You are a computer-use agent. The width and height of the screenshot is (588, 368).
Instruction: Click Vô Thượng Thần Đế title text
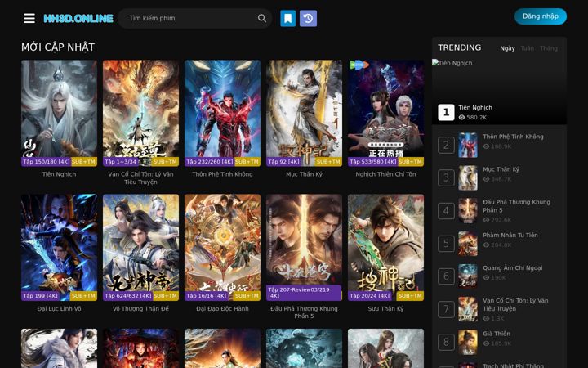140,308
